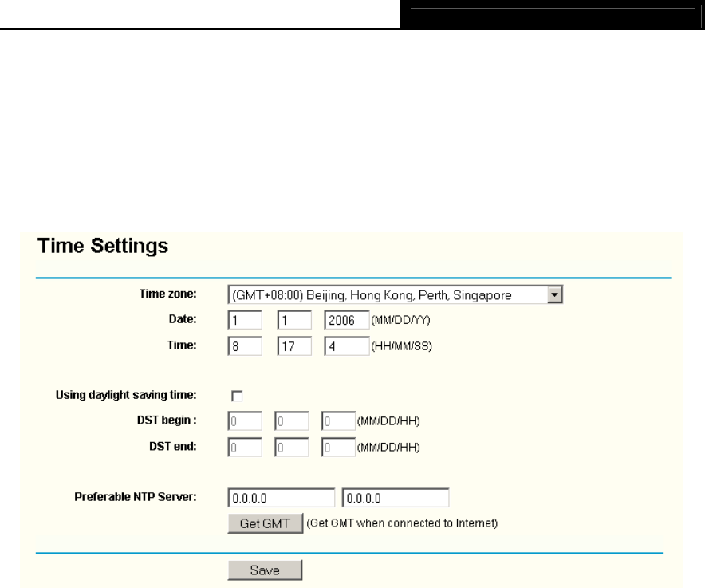Viewport: 705px width, 588px height.
Task: Focus the Time hours field showing 8
Action: point(245,346)
